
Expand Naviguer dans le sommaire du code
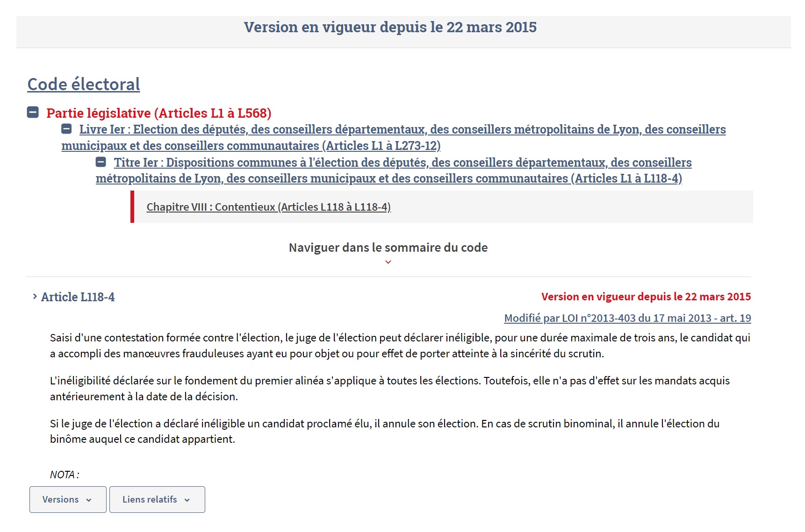pos(388,248)
